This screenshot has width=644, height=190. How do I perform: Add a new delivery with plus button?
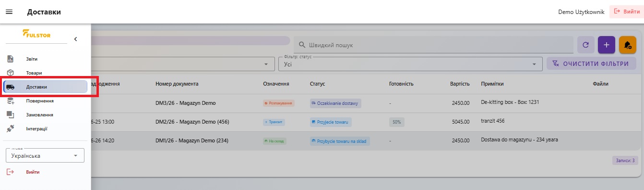[x=607, y=45]
